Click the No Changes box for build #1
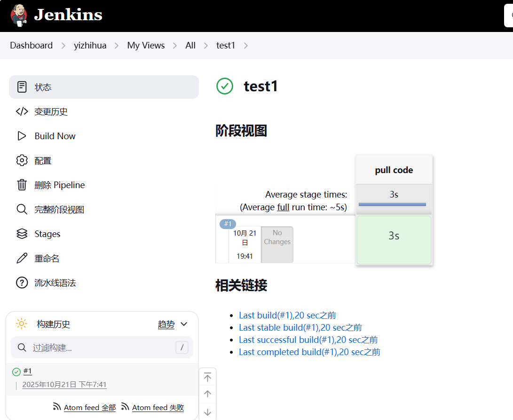Screen dimensions: 513x420 pyautogui.click(x=277, y=244)
